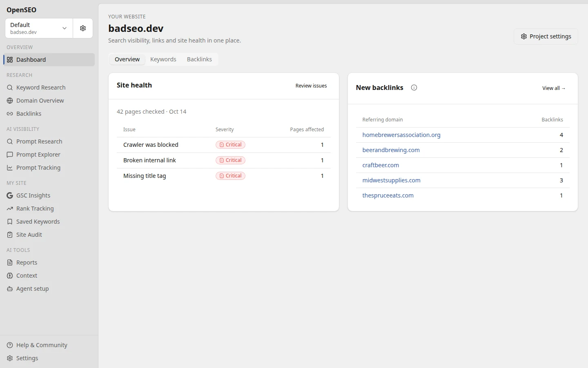Image resolution: width=588 pixels, height=368 pixels.
Task: Navigate to Rank Tracking
Action: tap(49, 209)
